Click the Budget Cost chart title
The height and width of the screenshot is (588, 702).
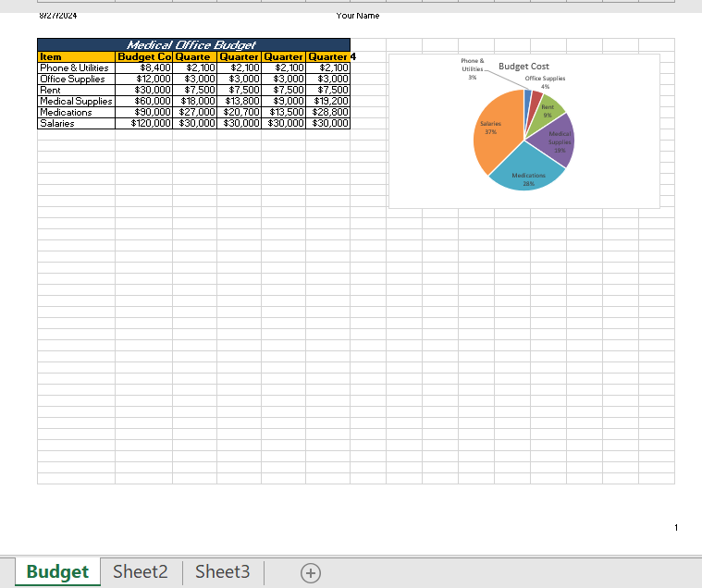click(x=523, y=67)
